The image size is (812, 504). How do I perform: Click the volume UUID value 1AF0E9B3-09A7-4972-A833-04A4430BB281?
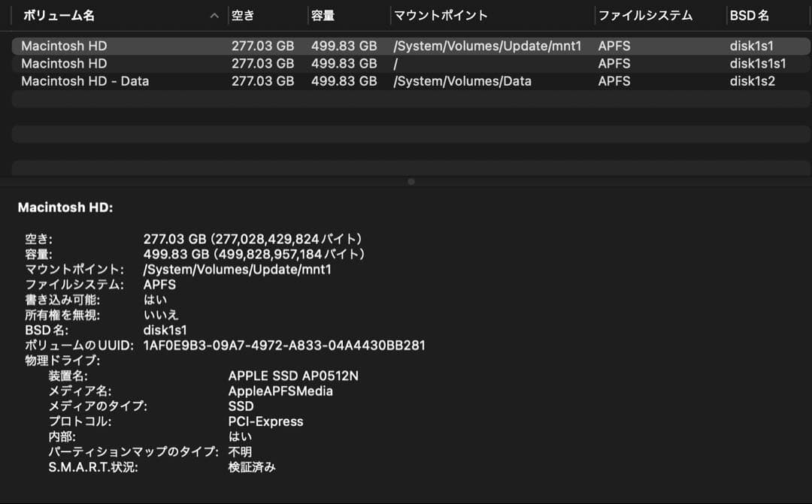[x=286, y=346]
